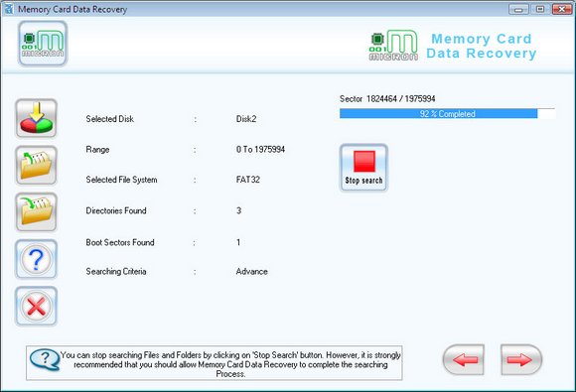This screenshot has height=392, width=576.
Task: Open Help with the question mark icon
Action: (36, 259)
